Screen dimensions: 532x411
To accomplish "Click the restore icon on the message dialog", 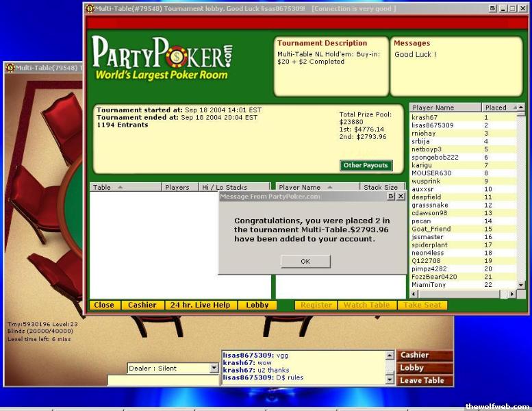I will click(390, 197).
